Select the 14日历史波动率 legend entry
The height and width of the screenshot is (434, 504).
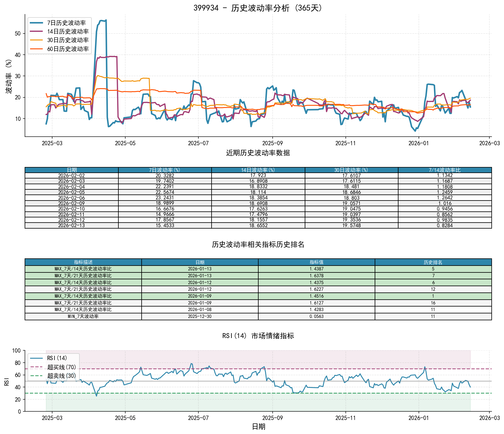click(x=68, y=32)
